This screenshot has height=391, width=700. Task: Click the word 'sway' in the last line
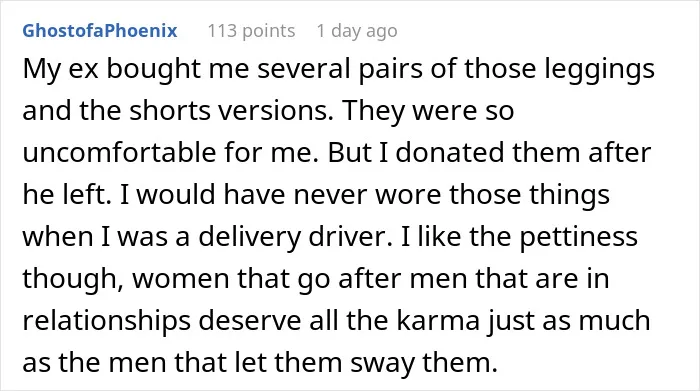tap(382, 363)
